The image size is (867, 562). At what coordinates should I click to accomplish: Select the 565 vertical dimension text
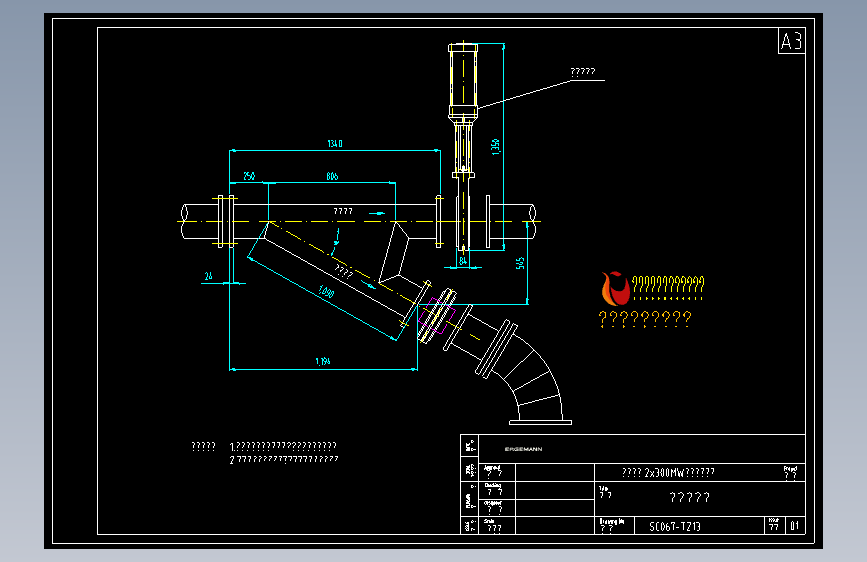pos(520,263)
